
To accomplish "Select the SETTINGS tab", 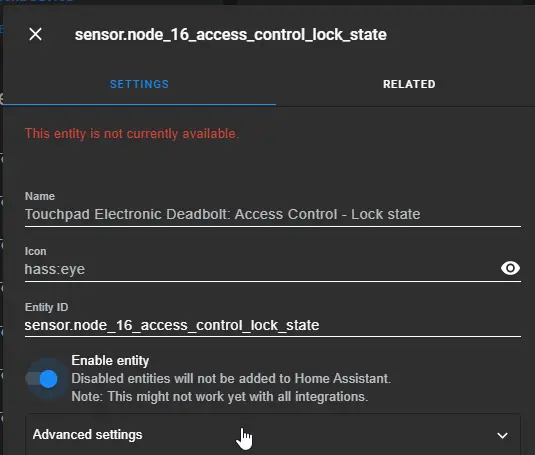I will click(139, 84).
